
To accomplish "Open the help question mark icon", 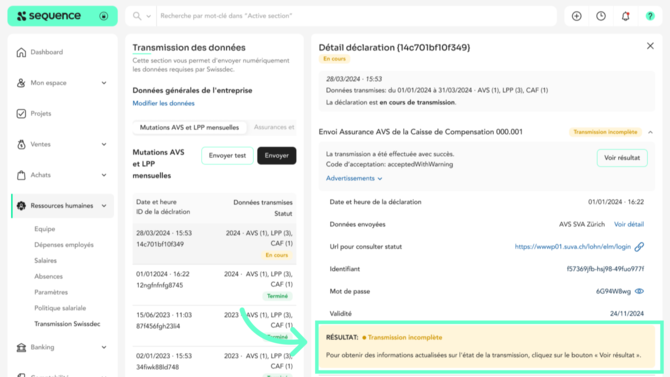I will click(650, 16).
